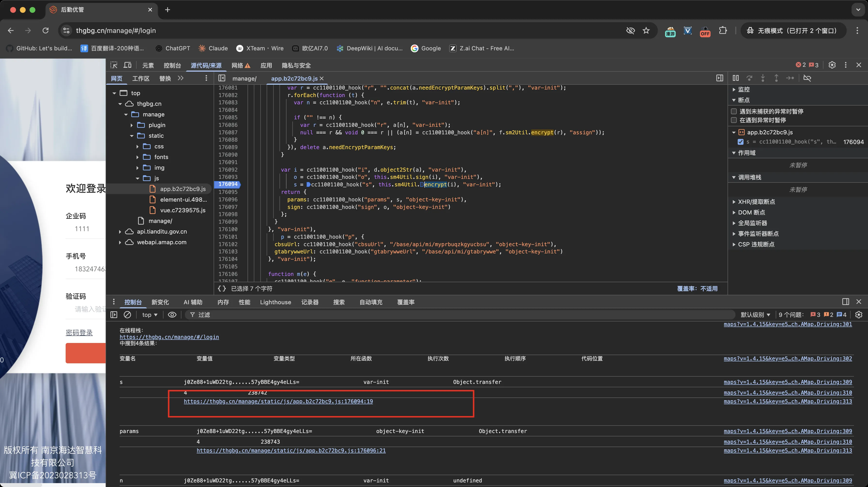868x487 pixels.
Task: Clear the console with the ban icon
Action: [127, 315]
